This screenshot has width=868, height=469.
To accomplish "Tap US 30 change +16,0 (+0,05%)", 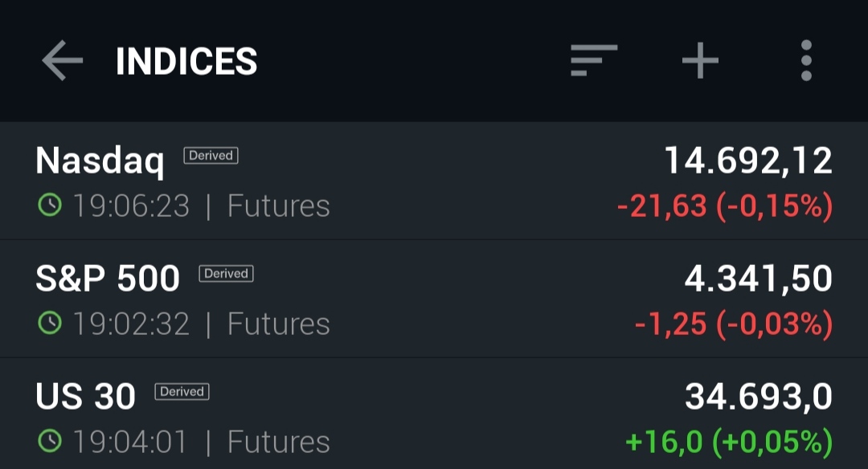I will click(728, 441).
